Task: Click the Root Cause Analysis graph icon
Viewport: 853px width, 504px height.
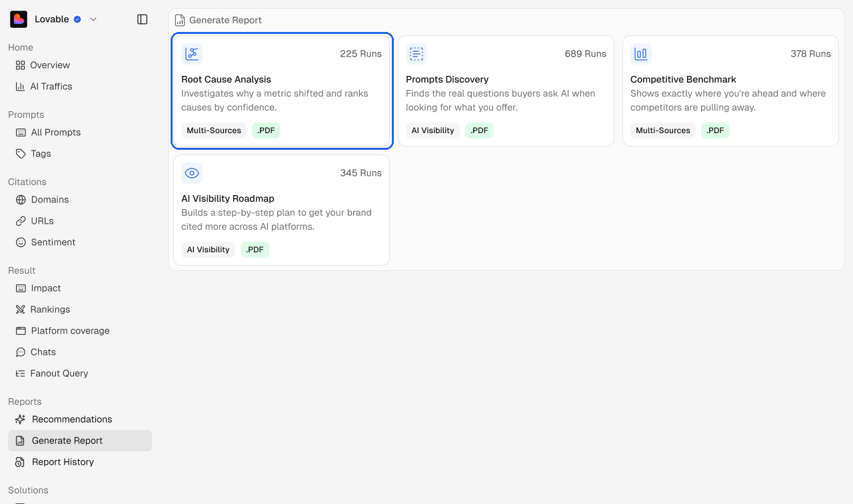Action: coord(192,54)
